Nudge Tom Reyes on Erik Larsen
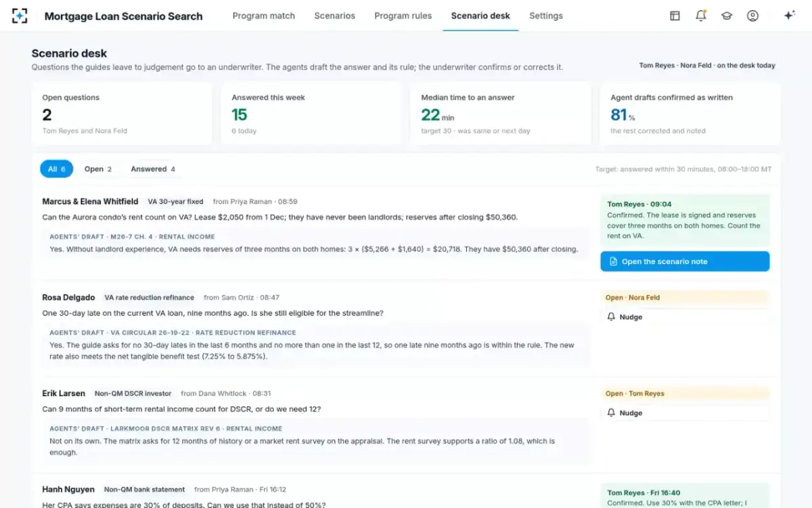 (685, 413)
